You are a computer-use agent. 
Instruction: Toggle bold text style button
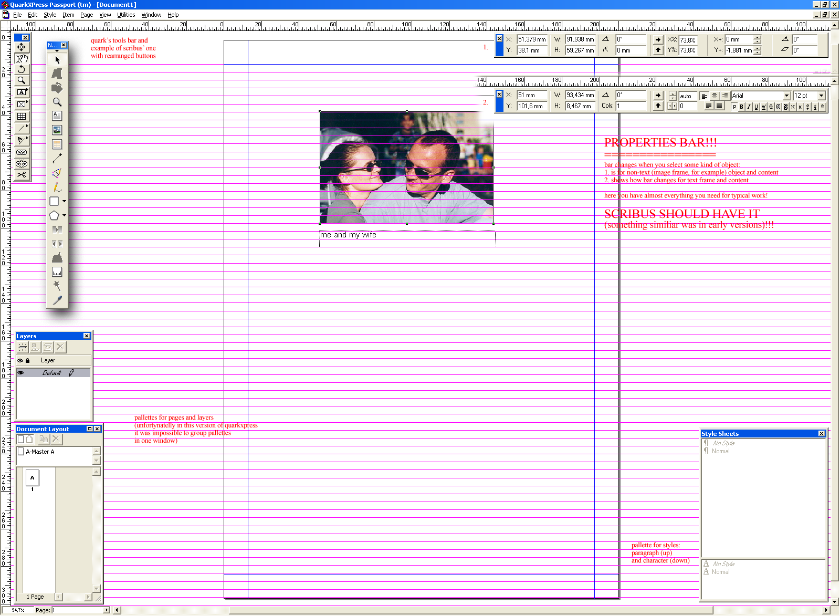pos(741,107)
